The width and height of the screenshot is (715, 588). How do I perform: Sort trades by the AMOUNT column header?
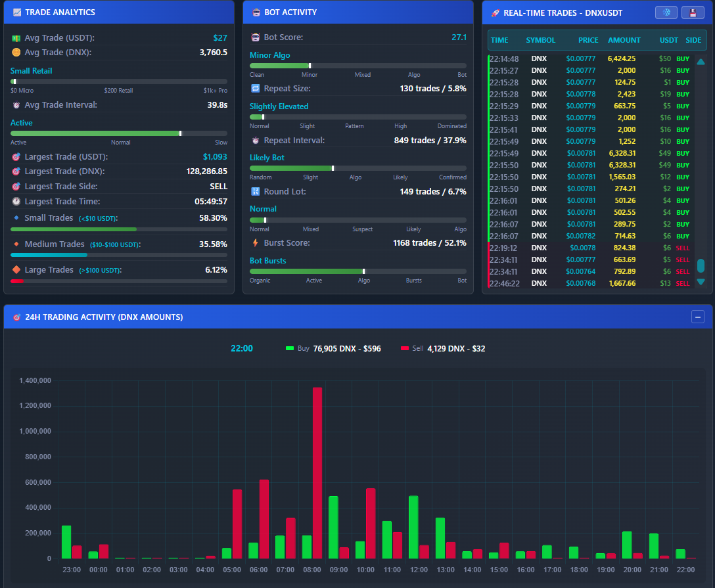click(624, 40)
